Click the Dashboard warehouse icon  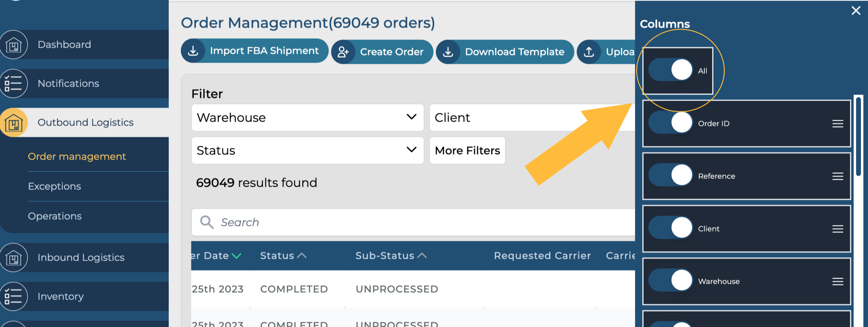(13, 44)
